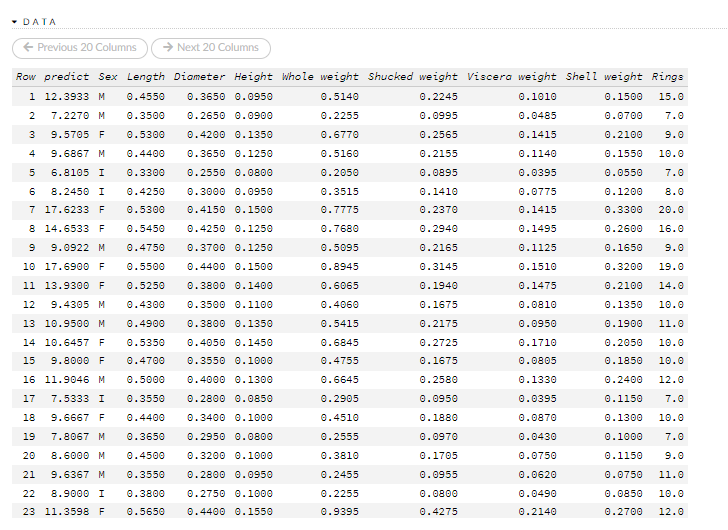
Task: Click Rings value 15.0 in row 1
Action: tap(671, 97)
